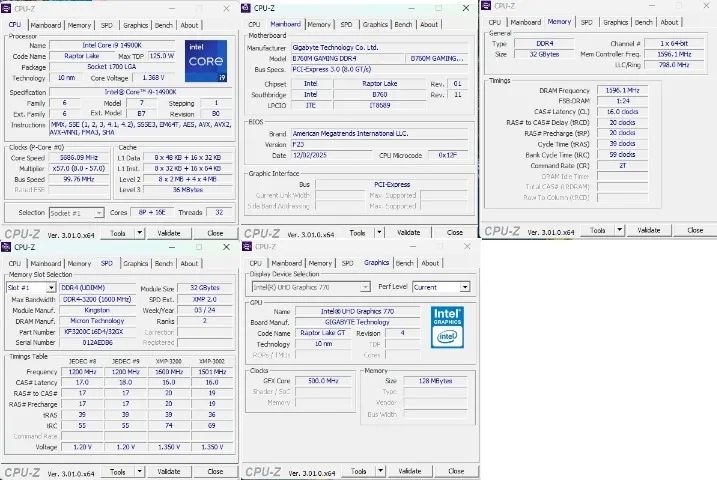The height and width of the screenshot is (480, 717).
Task: Click the Name field showing Intel Core i9 14900K
Action: pyautogui.click(x=112, y=45)
